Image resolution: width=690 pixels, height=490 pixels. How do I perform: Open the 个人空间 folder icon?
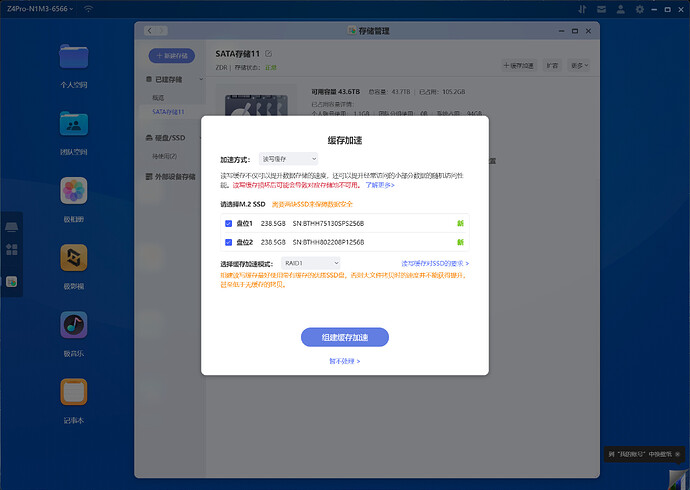click(x=74, y=57)
